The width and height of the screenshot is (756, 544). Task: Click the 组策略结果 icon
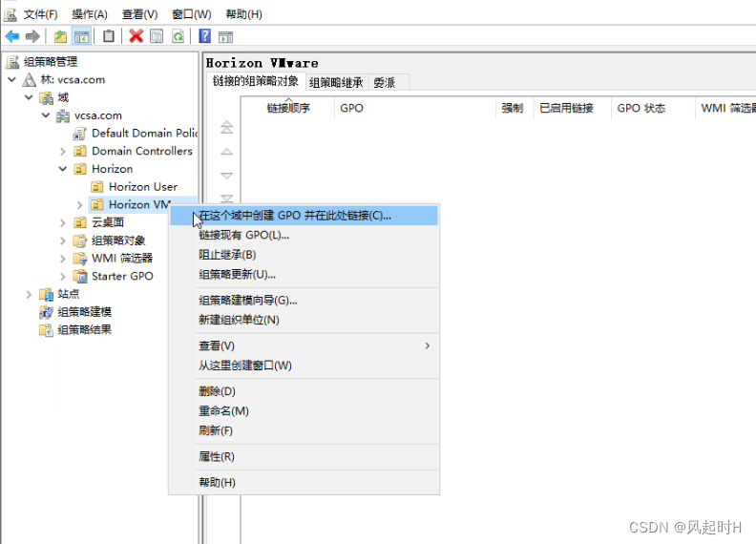[46, 330]
